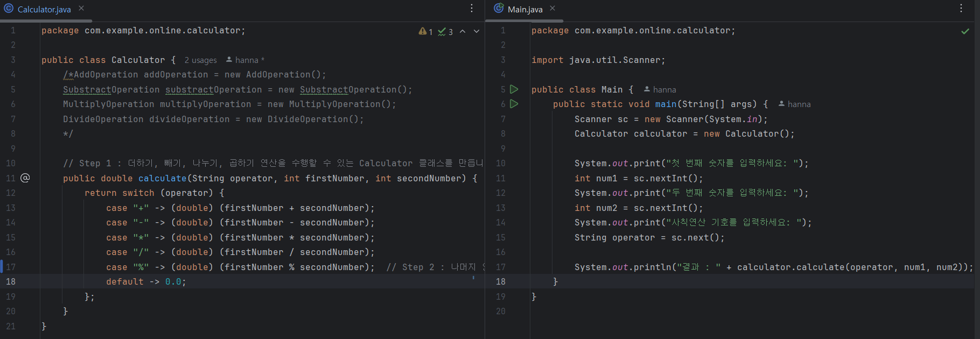Close the Main.java tab
The image size is (980, 339).
pyautogui.click(x=552, y=9)
